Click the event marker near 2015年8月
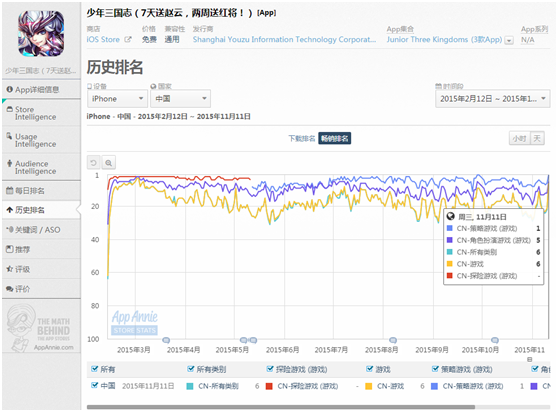 (393, 340)
